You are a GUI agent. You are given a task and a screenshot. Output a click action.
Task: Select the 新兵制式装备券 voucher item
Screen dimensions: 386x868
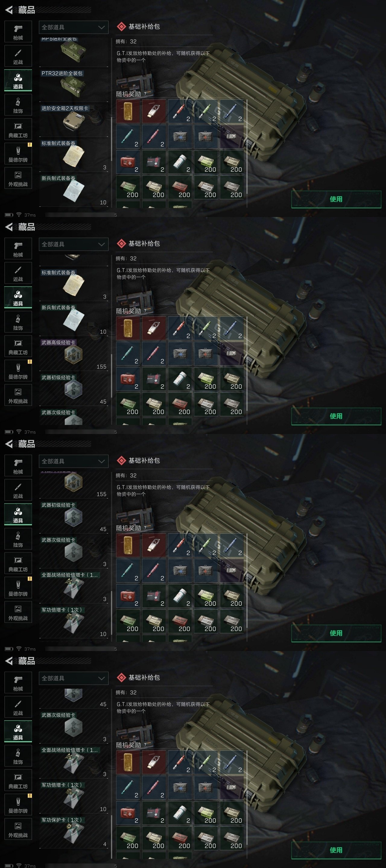[x=74, y=190]
